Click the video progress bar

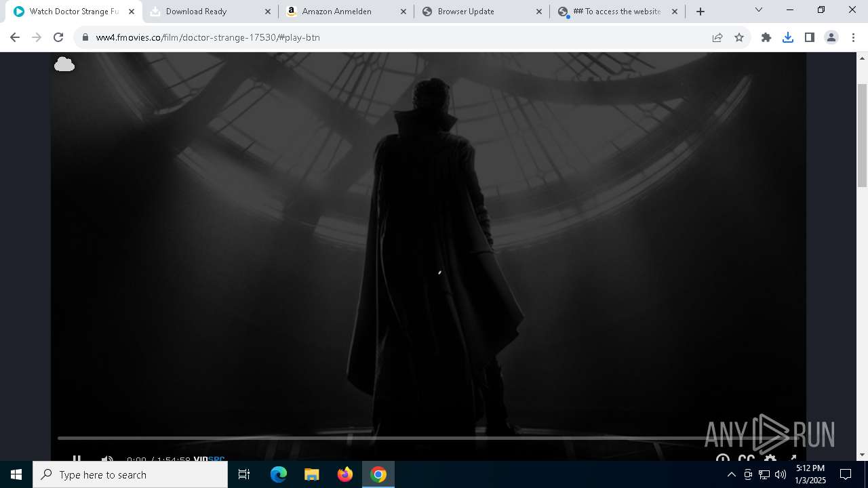click(x=429, y=439)
